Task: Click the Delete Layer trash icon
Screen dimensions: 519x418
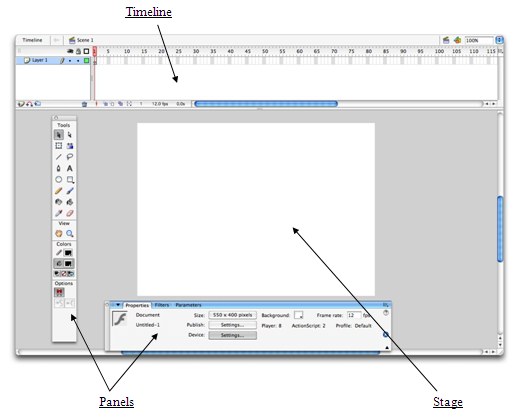Action: [84, 104]
